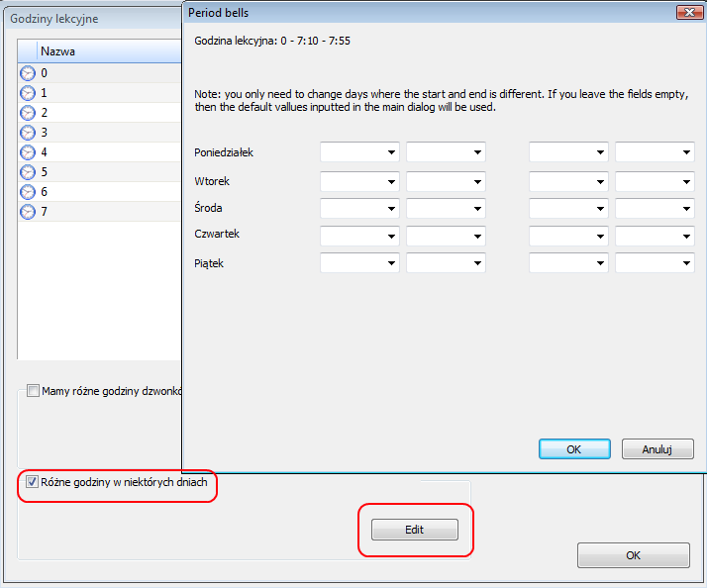Click the Nazwa column header
The width and height of the screenshot is (707, 588).
pyautogui.click(x=109, y=51)
